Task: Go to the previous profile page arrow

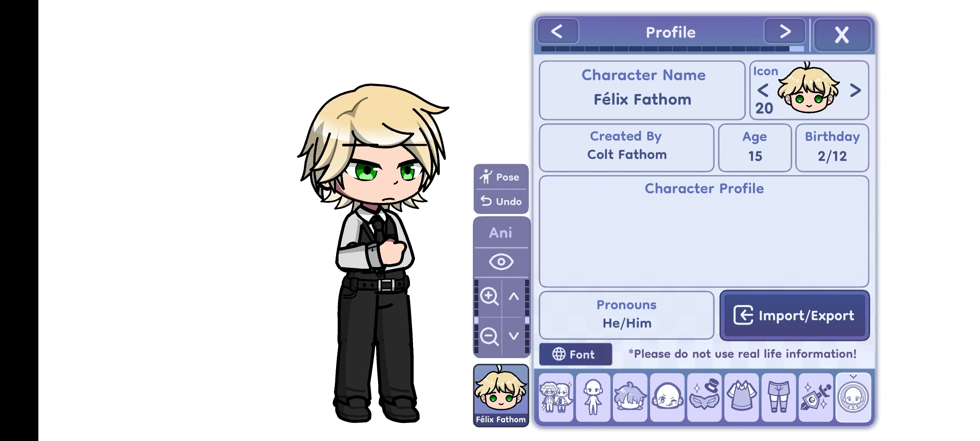Action: [x=558, y=31]
